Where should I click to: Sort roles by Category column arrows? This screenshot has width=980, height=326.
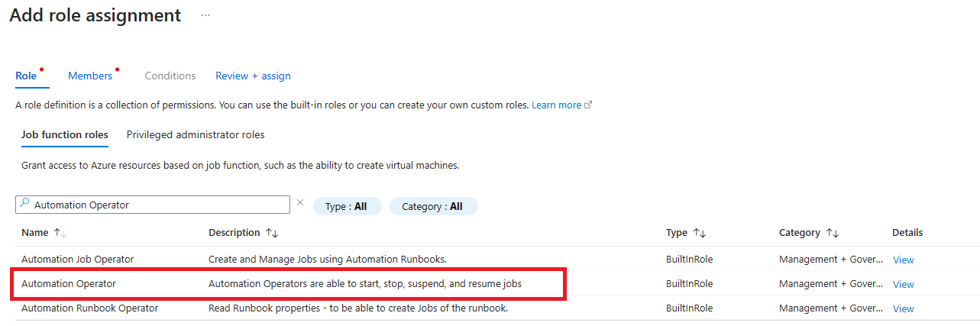tap(833, 233)
